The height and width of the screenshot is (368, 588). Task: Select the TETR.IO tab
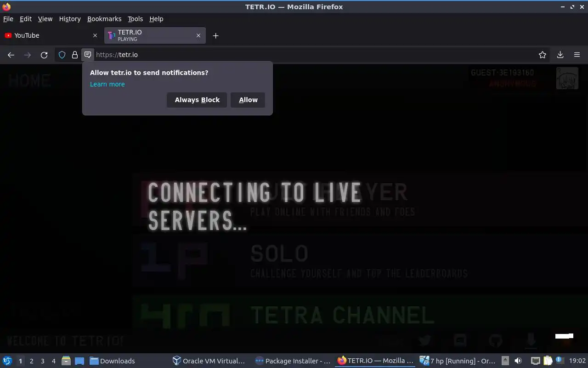(155, 35)
